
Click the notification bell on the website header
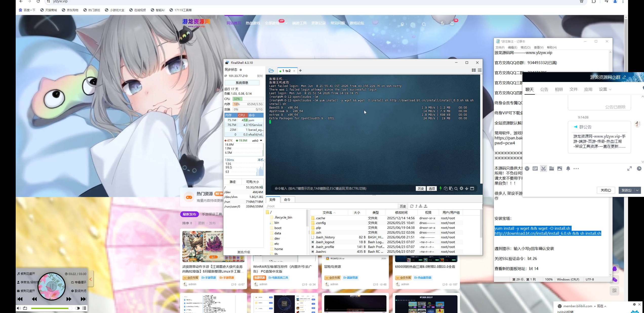(452, 24)
